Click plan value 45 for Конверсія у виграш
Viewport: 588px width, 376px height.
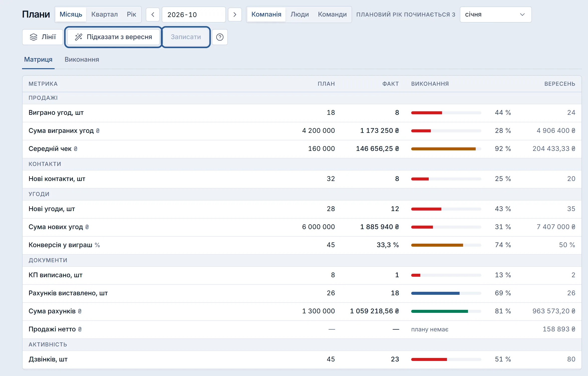point(331,245)
